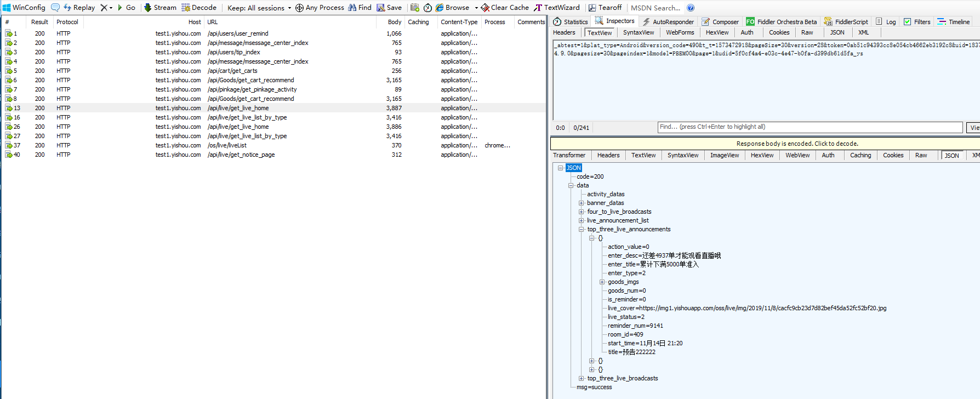
Task: Open WinConfig from the toolbar
Action: [x=24, y=8]
